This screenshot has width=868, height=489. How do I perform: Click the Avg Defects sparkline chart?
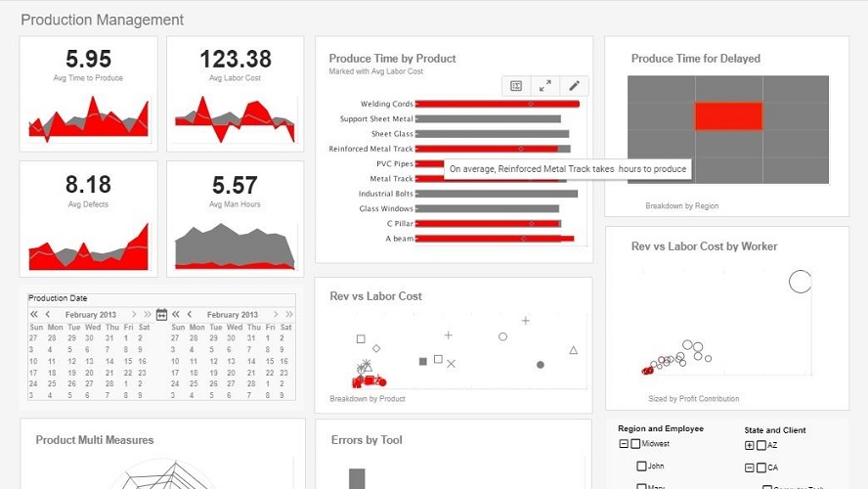(89, 246)
